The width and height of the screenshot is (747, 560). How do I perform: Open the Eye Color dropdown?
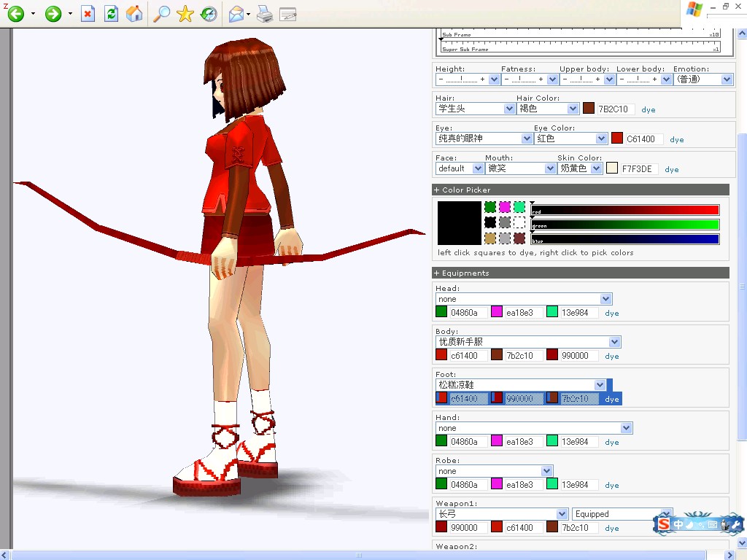(570, 139)
